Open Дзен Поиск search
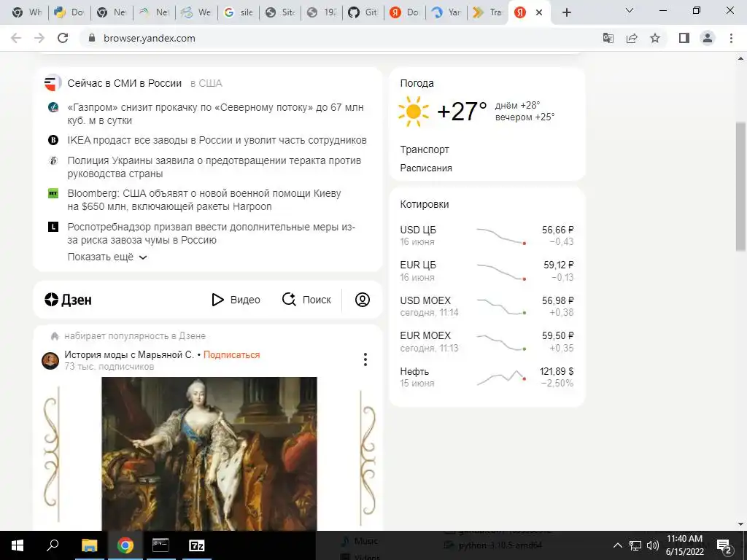 [x=306, y=300]
